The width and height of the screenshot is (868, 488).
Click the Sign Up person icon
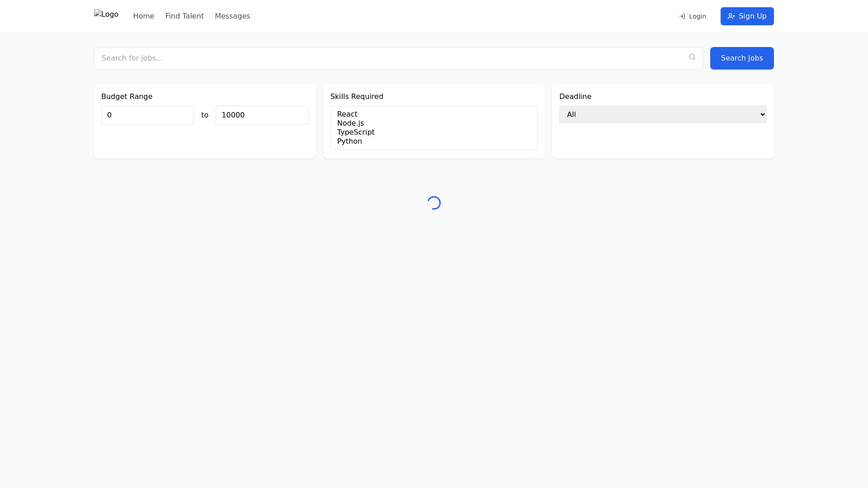click(731, 16)
